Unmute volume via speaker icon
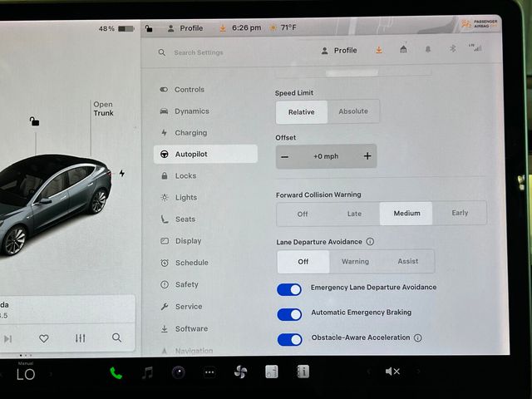The height and width of the screenshot is (399, 532). [392, 372]
